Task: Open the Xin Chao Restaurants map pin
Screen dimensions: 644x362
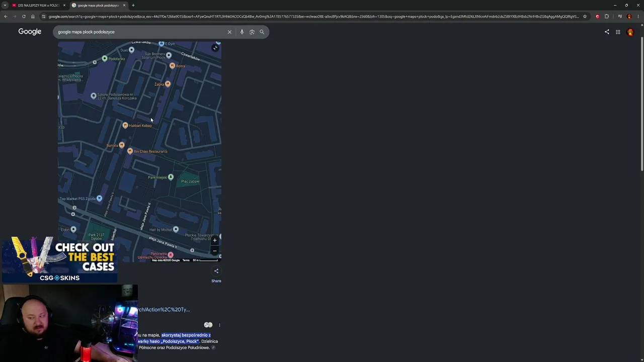Action: (130, 151)
